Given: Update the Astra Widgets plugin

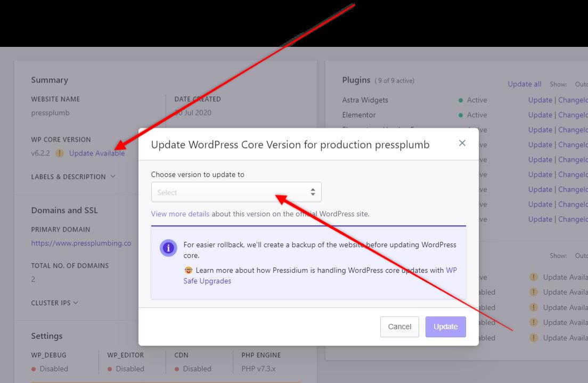Looking at the screenshot, I should click(540, 100).
